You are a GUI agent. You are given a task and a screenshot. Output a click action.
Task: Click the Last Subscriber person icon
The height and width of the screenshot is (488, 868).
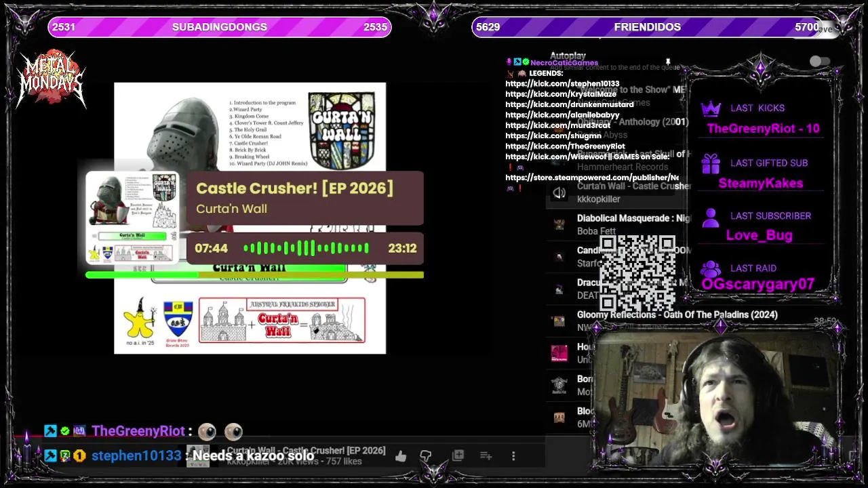click(x=710, y=217)
